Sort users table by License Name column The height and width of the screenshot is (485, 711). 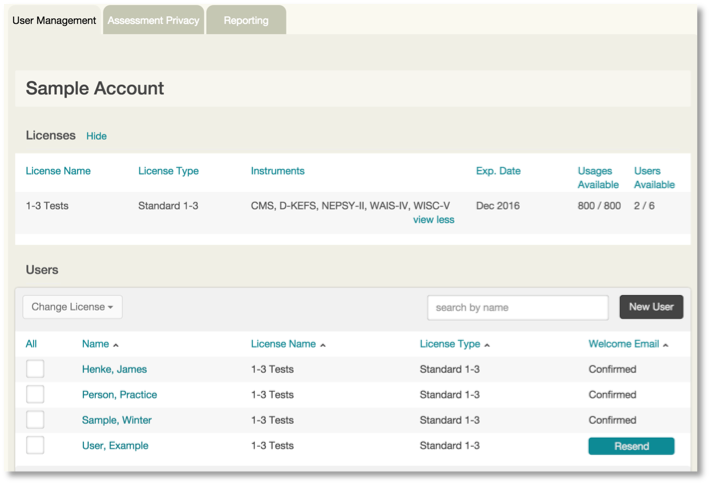click(x=283, y=344)
